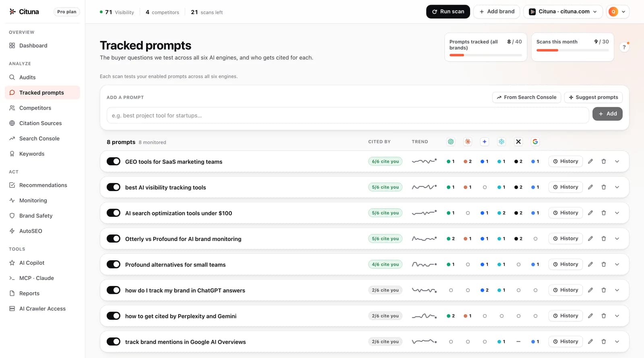Delete the 'track brand mentions in Google' prompt
This screenshot has height=358, width=644.
tap(604, 342)
